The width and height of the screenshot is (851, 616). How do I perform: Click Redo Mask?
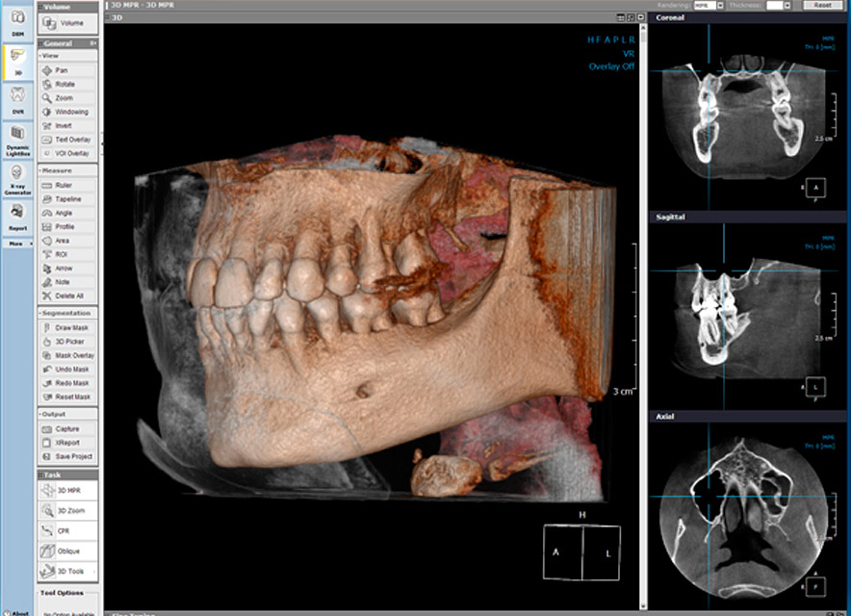(67, 383)
